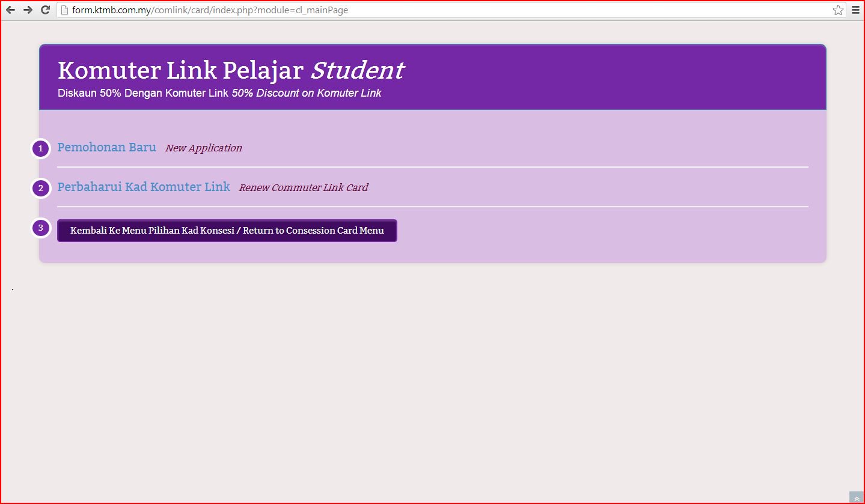
Task: Click the browser forward arrow
Action: pos(28,10)
